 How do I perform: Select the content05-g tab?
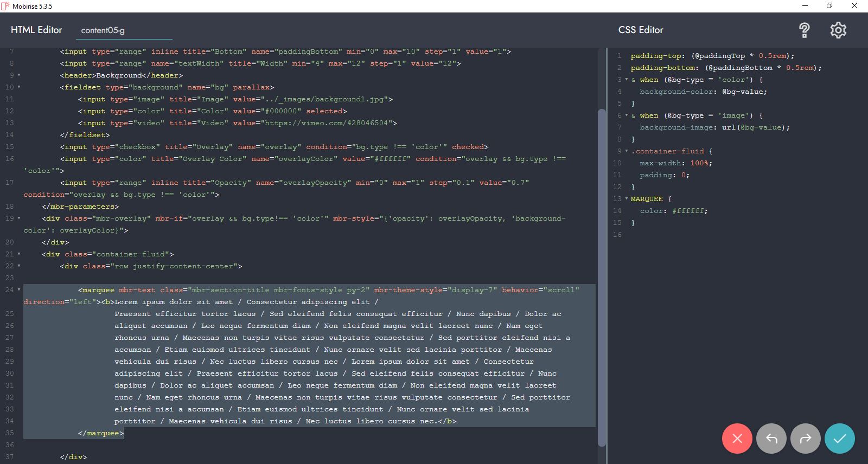pos(103,30)
